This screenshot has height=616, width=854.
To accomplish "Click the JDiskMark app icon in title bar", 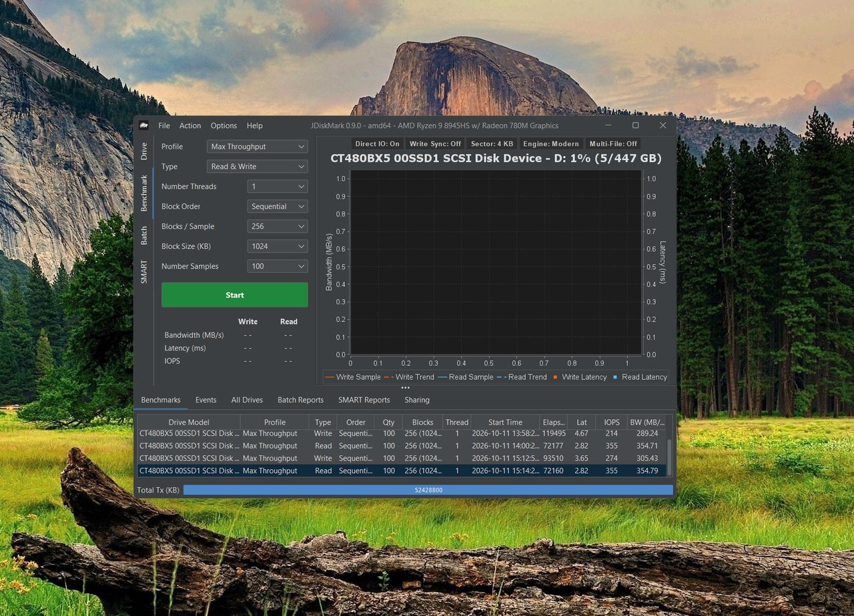I will click(143, 125).
